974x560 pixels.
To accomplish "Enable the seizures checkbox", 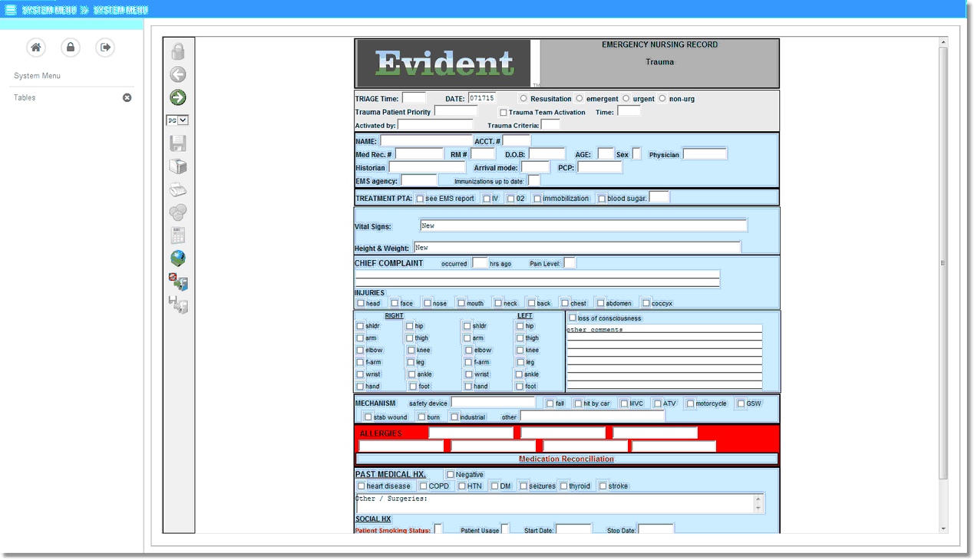I will (523, 486).
